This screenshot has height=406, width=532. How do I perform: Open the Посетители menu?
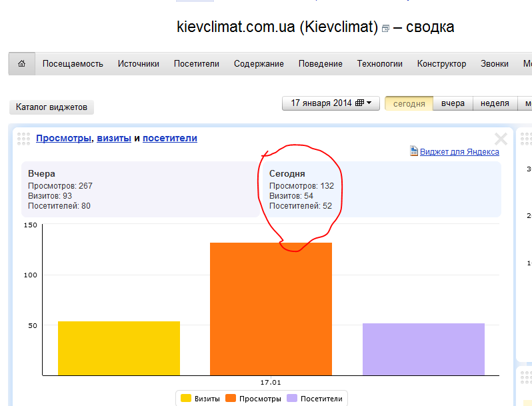tap(197, 64)
